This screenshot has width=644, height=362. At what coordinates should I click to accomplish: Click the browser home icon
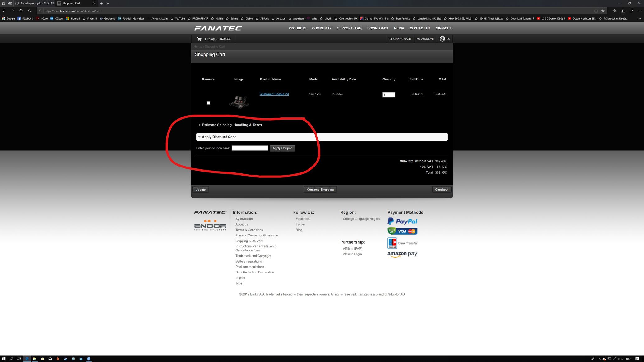(29, 11)
